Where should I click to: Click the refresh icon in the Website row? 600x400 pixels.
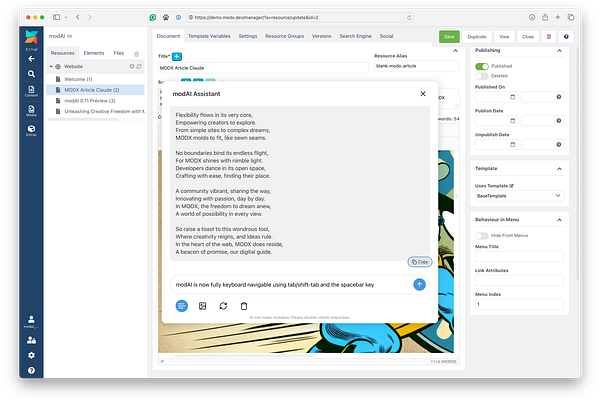coord(139,66)
